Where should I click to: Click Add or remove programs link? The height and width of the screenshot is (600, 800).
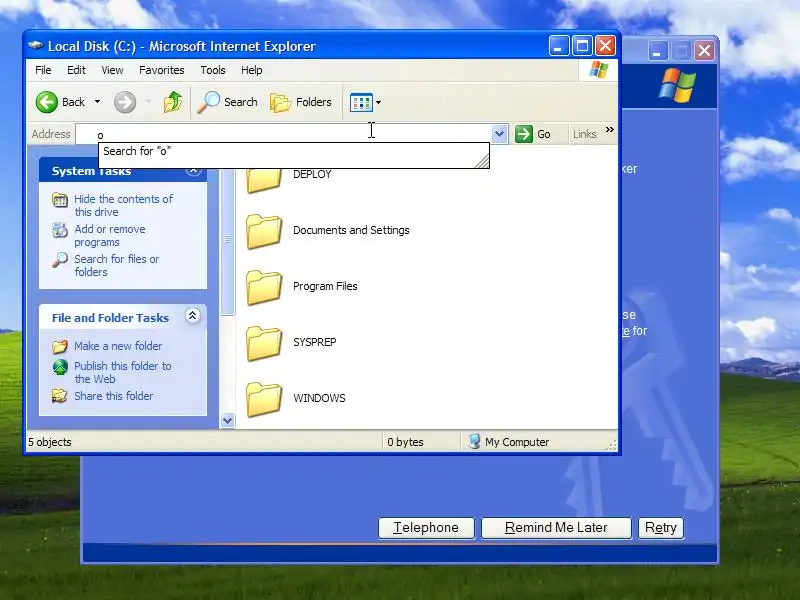pyautogui.click(x=110, y=235)
